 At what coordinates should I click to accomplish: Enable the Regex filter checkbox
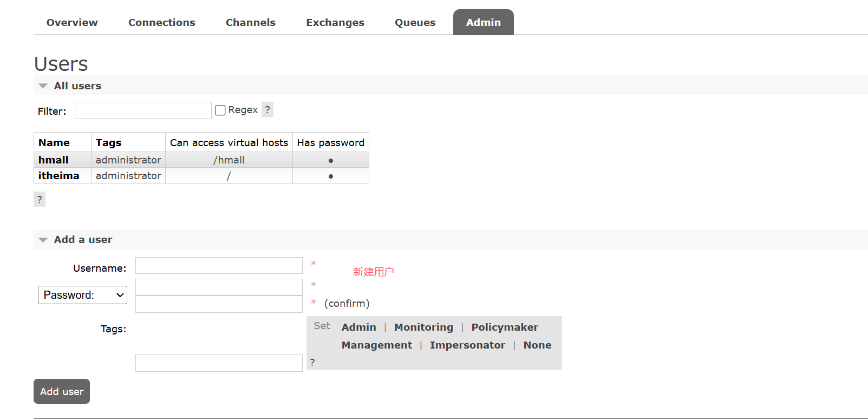[x=220, y=110]
